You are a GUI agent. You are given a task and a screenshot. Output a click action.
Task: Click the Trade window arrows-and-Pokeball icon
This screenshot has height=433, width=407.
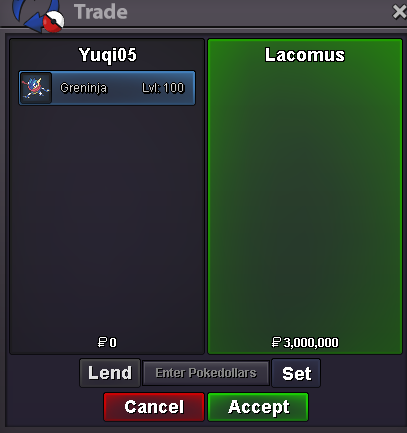point(38,15)
